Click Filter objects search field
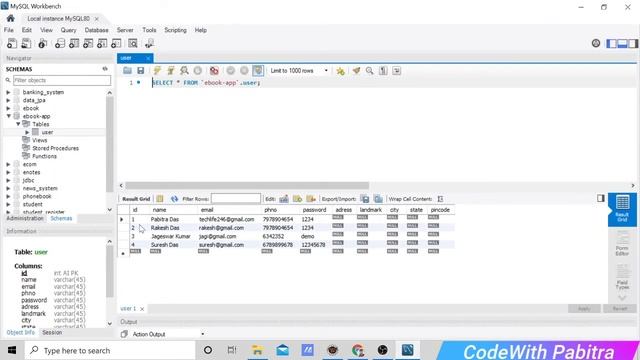 [62, 80]
